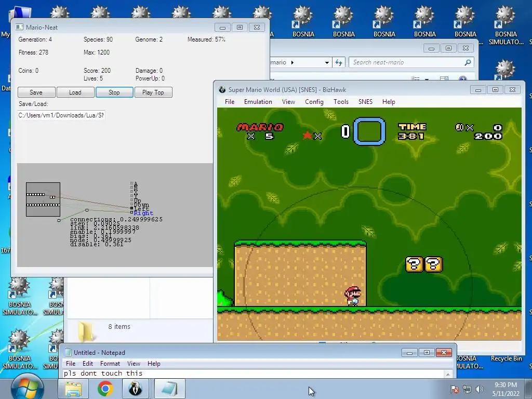Screen dimensions: 532x399
Task: Click the Save button in Mario-Neat
Action: point(36,92)
